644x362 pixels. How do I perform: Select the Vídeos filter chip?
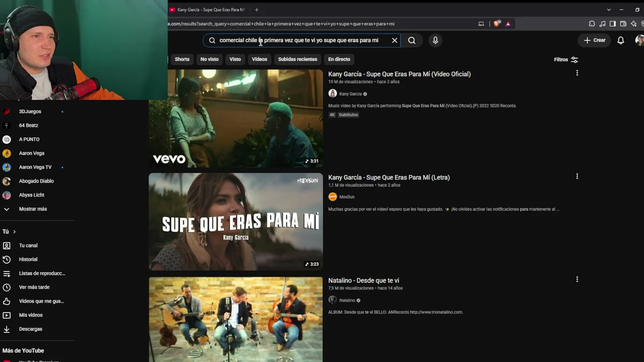(x=260, y=59)
